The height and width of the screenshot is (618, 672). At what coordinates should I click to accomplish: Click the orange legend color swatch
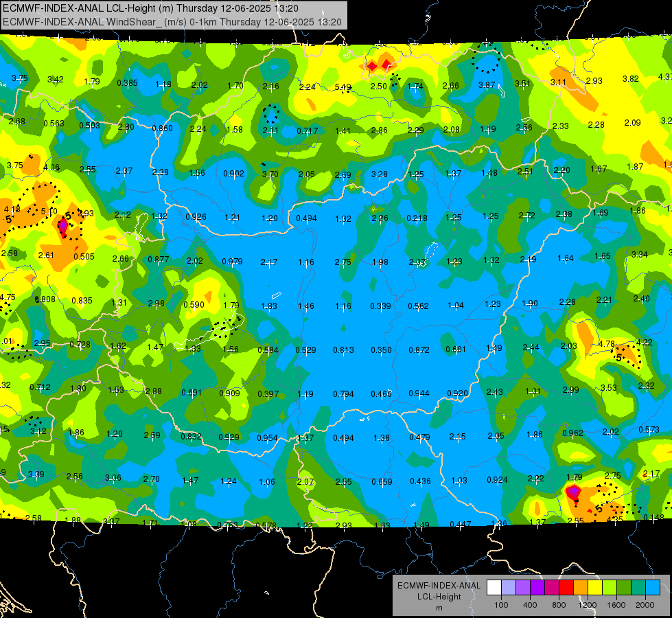coord(581,587)
